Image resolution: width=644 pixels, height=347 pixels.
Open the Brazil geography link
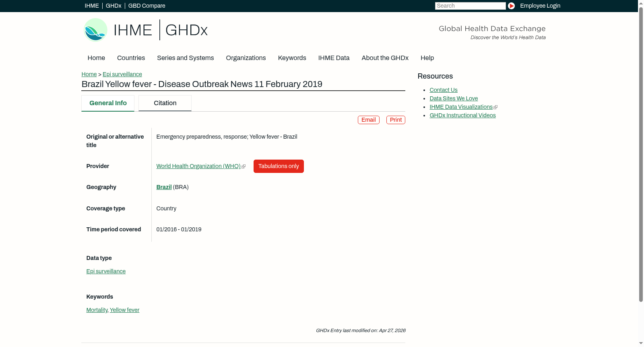(164, 187)
